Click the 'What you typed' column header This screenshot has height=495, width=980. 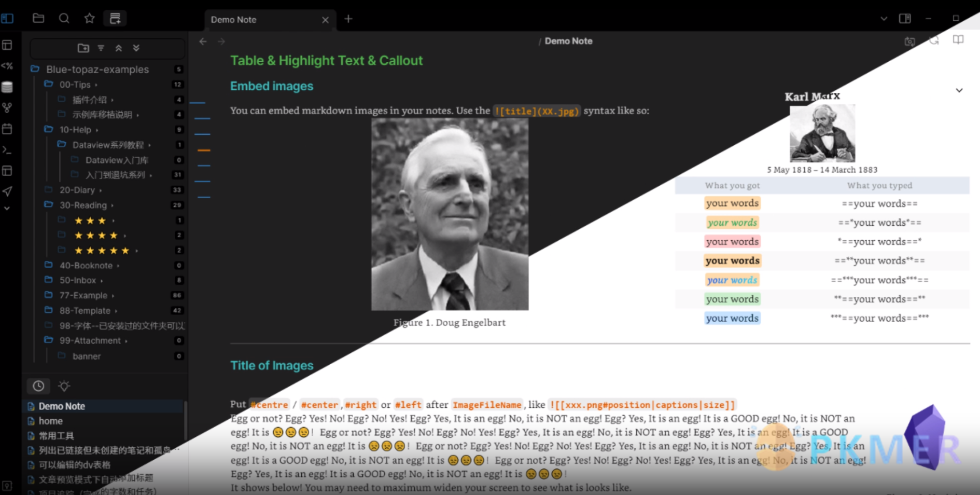(x=879, y=185)
